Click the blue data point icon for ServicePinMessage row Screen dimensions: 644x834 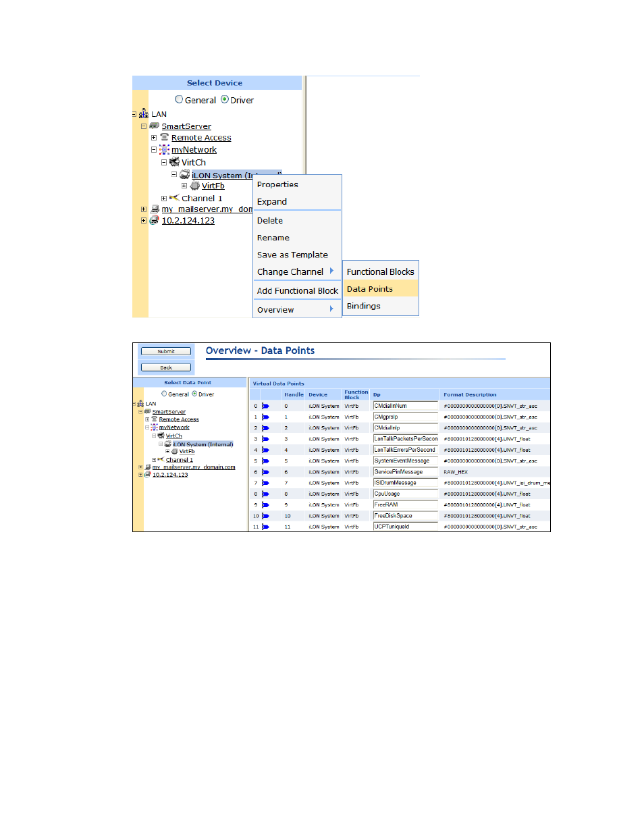click(x=265, y=472)
